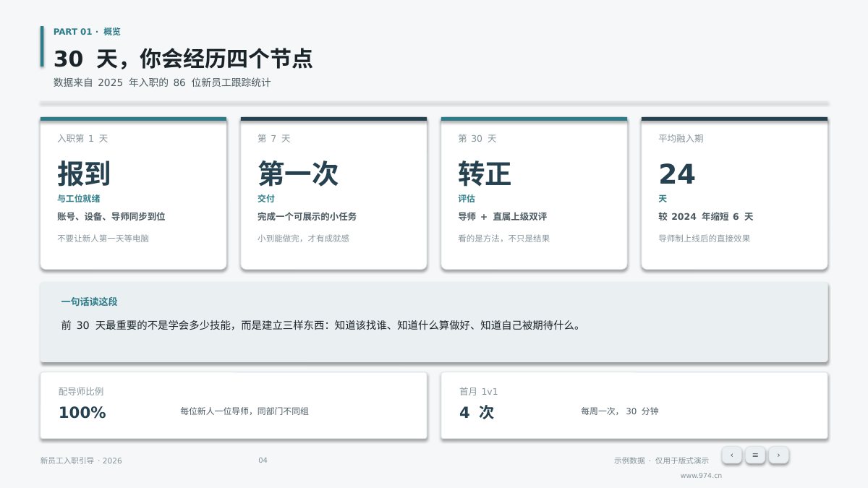Image resolution: width=868 pixels, height=488 pixels.
Task: Click the 配导师比例 label
Action: (x=81, y=391)
